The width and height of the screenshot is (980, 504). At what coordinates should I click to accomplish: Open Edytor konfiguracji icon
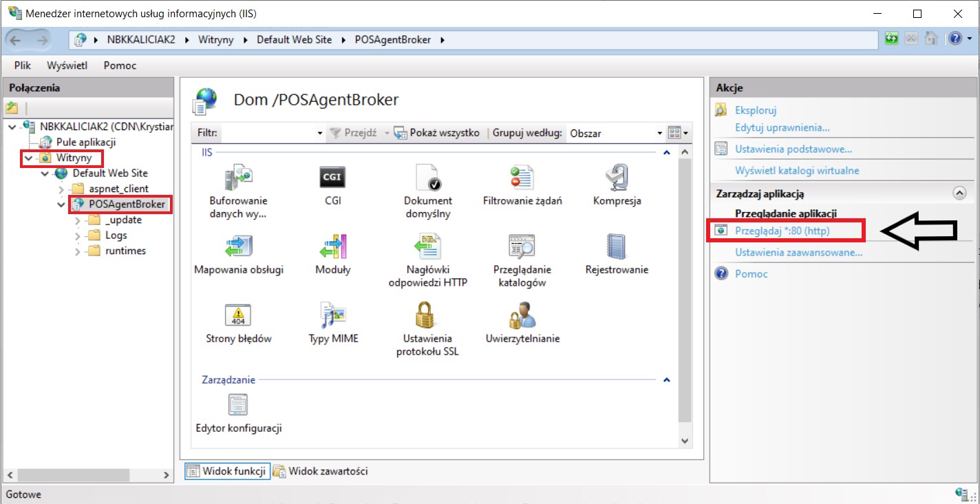pyautogui.click(x=238, y=405)
